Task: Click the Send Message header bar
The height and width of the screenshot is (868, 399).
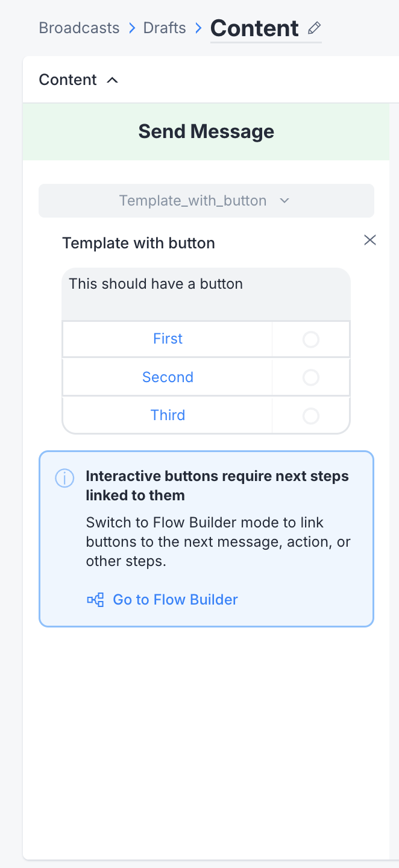Action: 206,131
